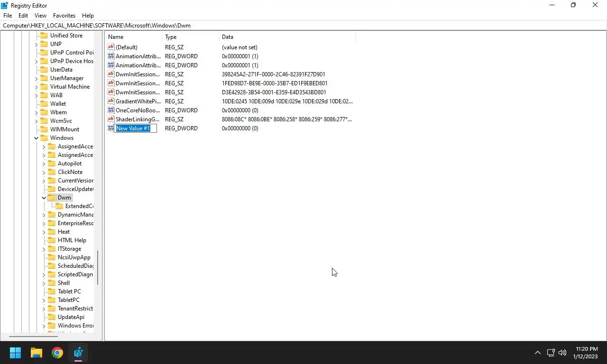
Task: Click the 0x00000000 (0) data of OneCoreNoBoo
Action: click(x=240, y=110)
